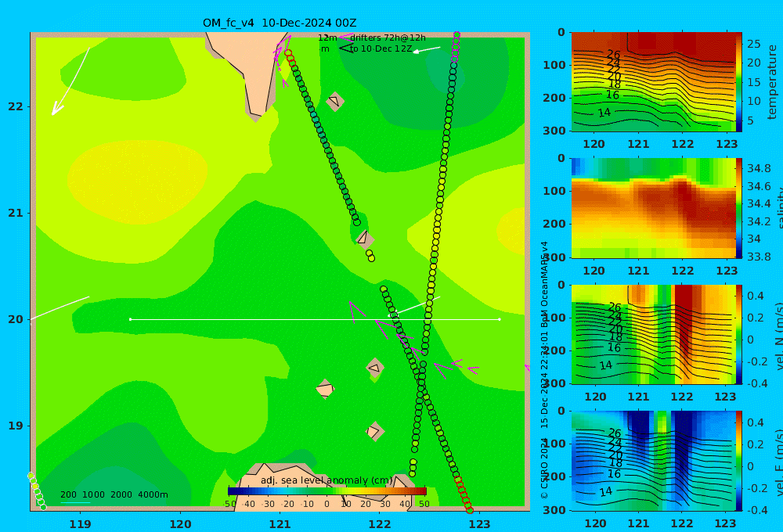Click longitude label 119 on main map
The height and width of the screenshot is (532, 783).
tap(81, 524)
